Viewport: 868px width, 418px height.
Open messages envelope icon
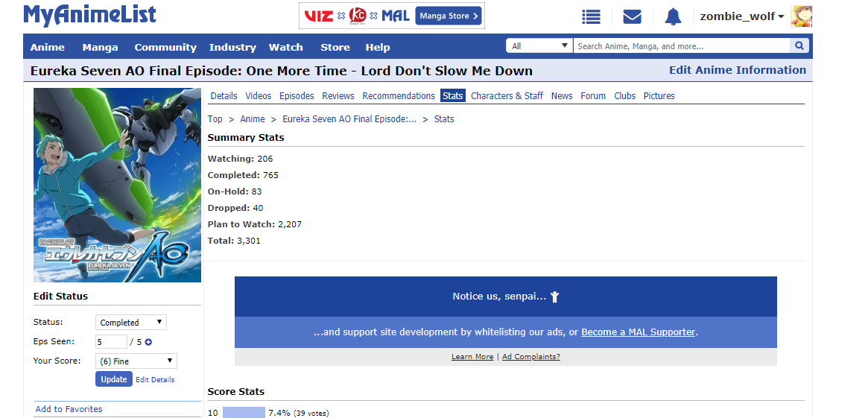[632, 16]
